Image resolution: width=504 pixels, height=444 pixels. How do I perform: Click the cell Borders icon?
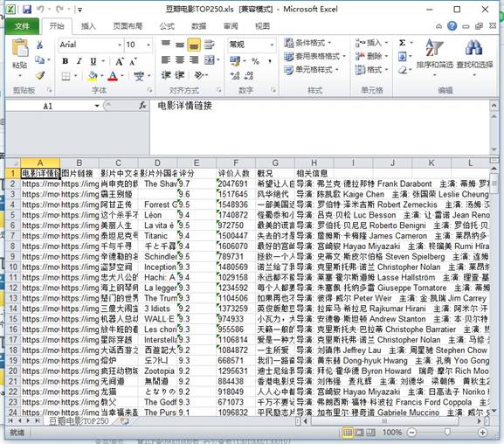coord(66,76)
